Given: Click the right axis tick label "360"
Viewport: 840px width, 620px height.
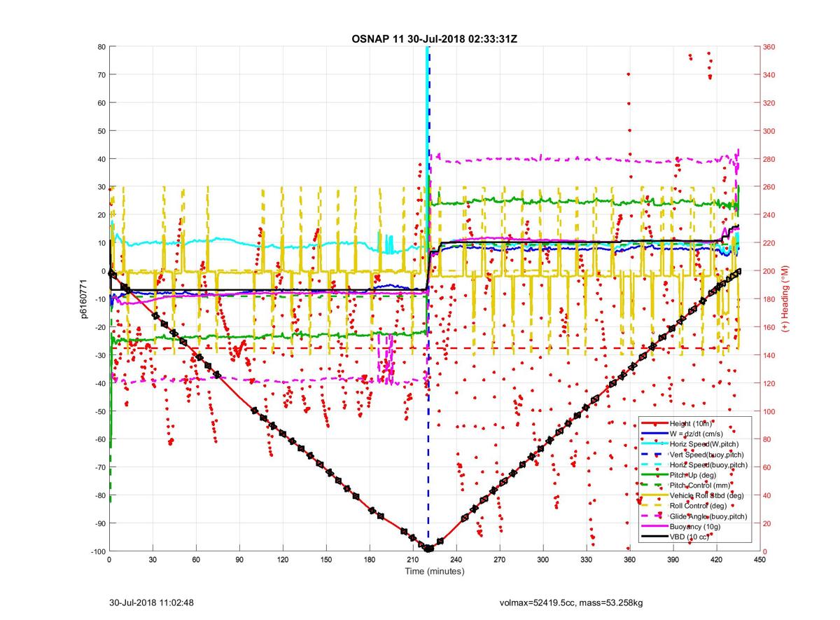Looking at the screenshot, I should click(x=769, y=47).
